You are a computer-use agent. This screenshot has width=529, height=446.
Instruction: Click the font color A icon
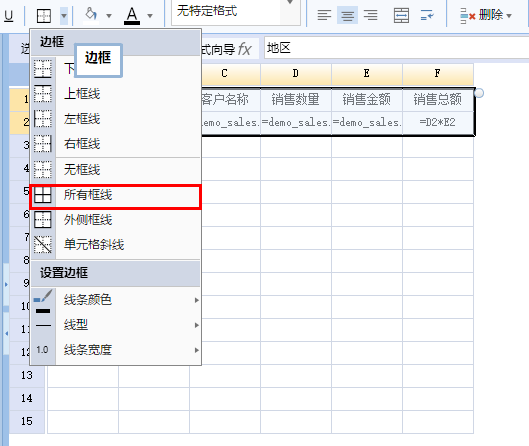pyautogui.click(x=132, y=16)
